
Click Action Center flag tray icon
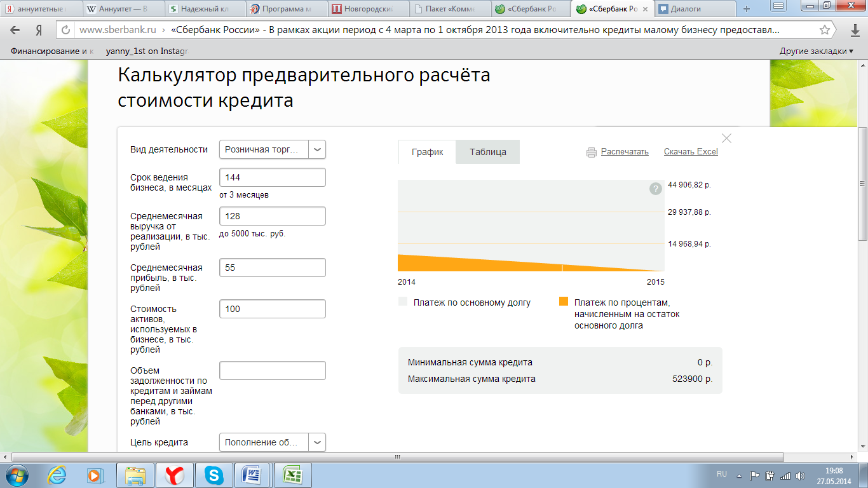[756, 475]
